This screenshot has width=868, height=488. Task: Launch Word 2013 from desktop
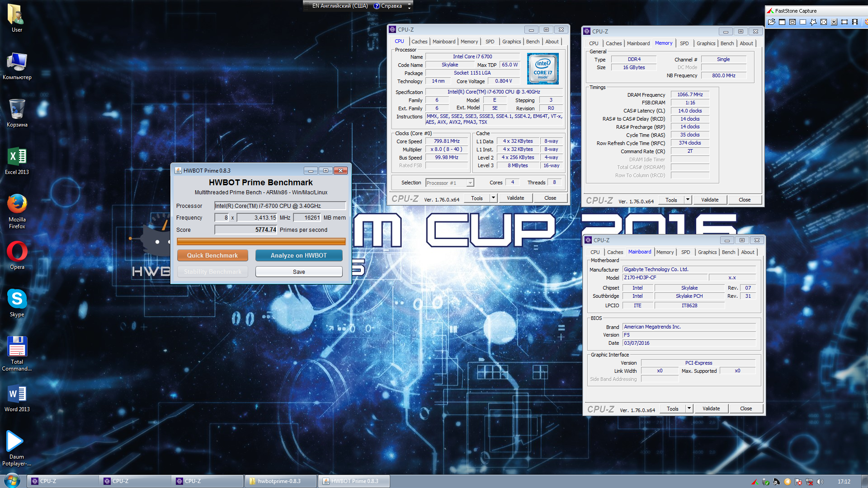pos(17,398)
